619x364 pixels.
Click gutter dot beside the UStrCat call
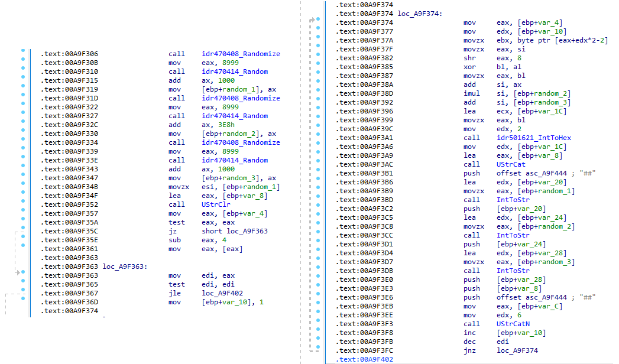tap(317, 164)
